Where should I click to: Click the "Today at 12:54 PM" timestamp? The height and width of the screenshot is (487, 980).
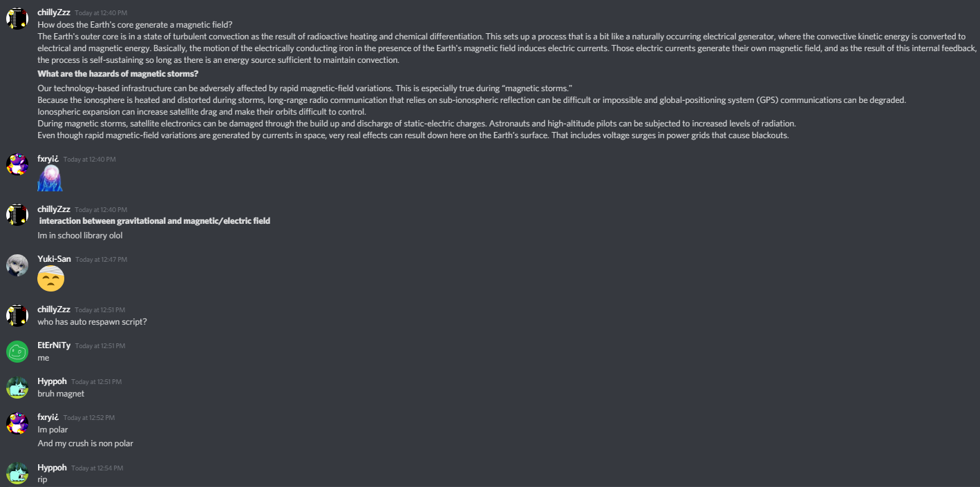pos(97,468)
